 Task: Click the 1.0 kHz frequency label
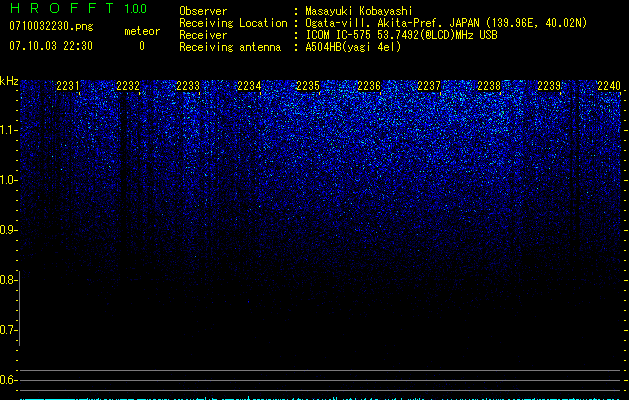pyautogui.click(x=8, y=180)
